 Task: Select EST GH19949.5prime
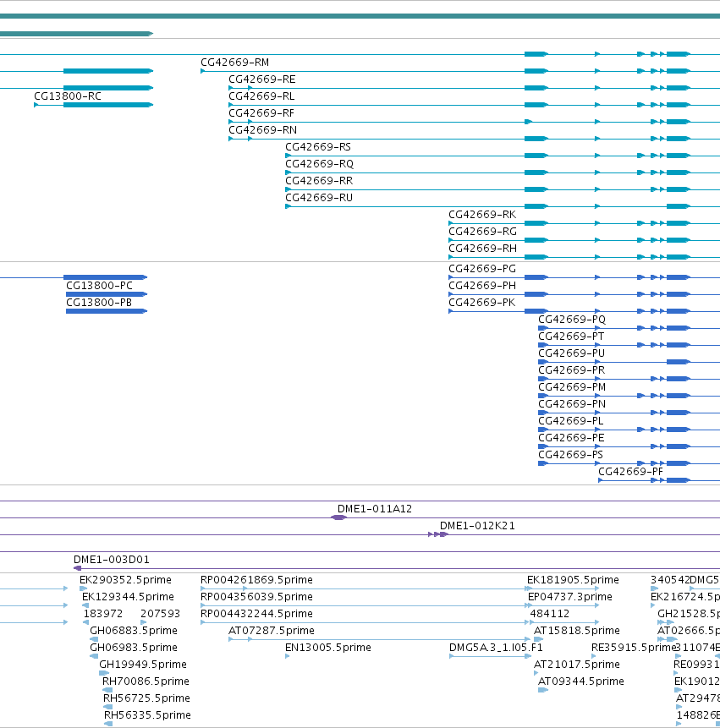click(143, 665)
